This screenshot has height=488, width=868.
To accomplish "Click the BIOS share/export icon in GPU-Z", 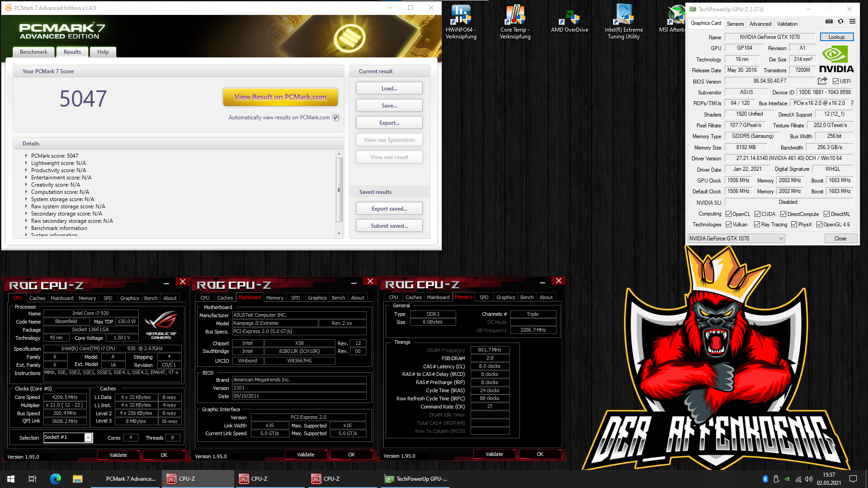I will pos(822,81).
